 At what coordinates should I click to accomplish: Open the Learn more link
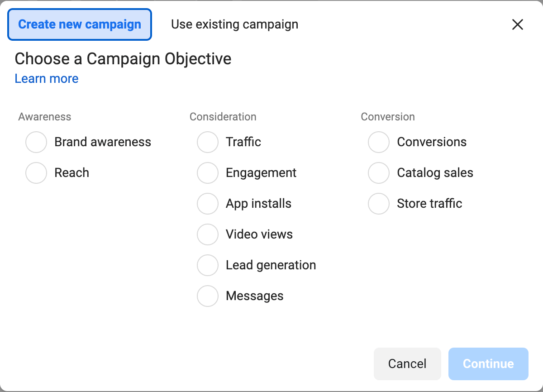coord(47,79)
